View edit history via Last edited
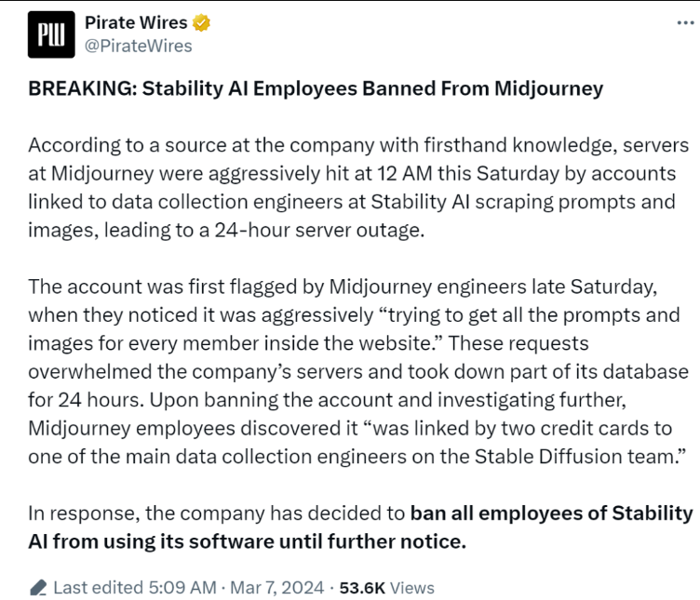700x600 pixels. tap(98, 587)
